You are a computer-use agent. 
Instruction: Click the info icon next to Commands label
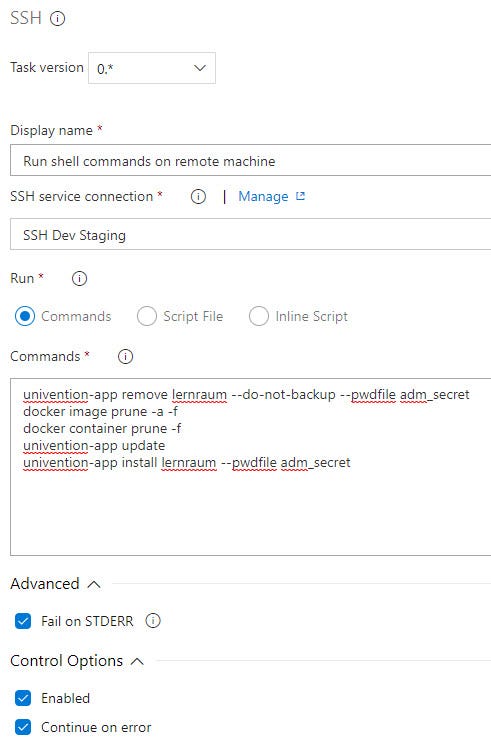tap(125, 356)
